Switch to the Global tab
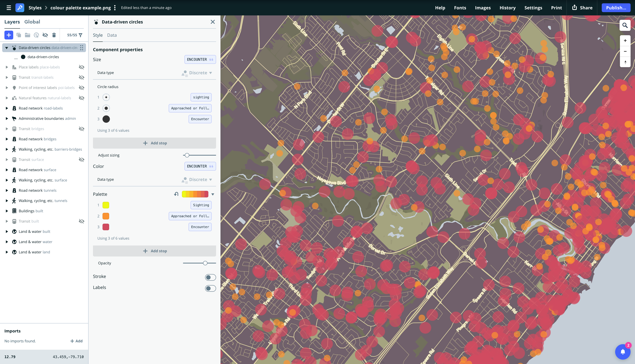635x364 pixels. coord(32,22)
